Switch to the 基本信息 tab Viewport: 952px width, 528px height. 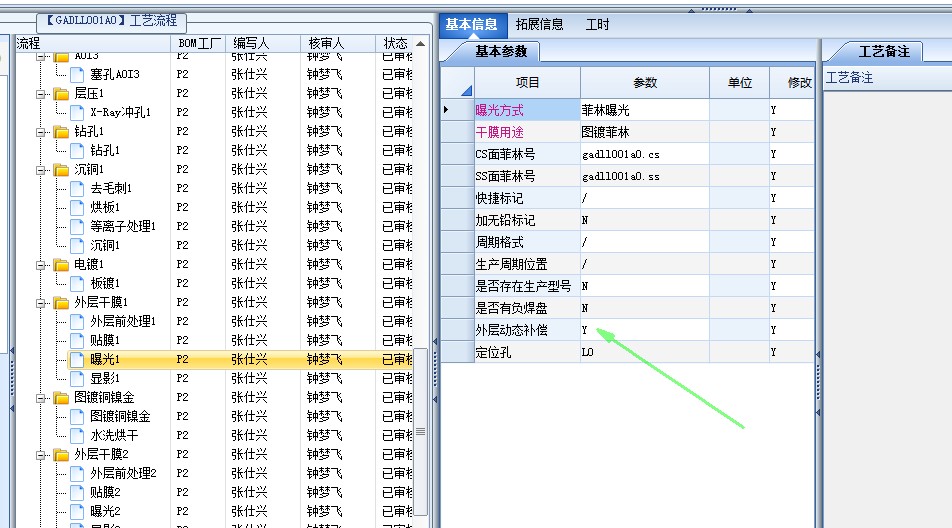pos(472,24)
